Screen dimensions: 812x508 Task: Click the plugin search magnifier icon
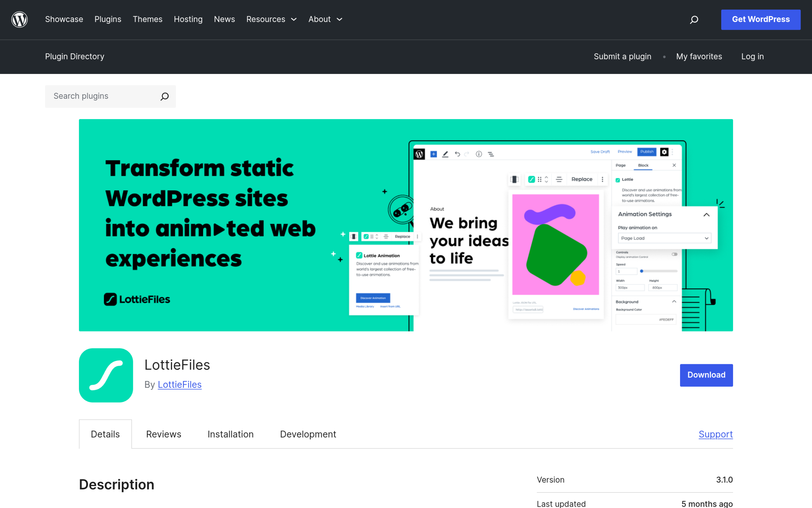[x=164, y=97]
